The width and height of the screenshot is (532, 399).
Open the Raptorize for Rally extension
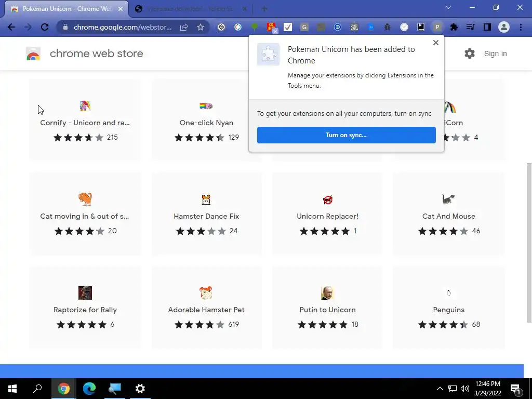tap(85, 307)
